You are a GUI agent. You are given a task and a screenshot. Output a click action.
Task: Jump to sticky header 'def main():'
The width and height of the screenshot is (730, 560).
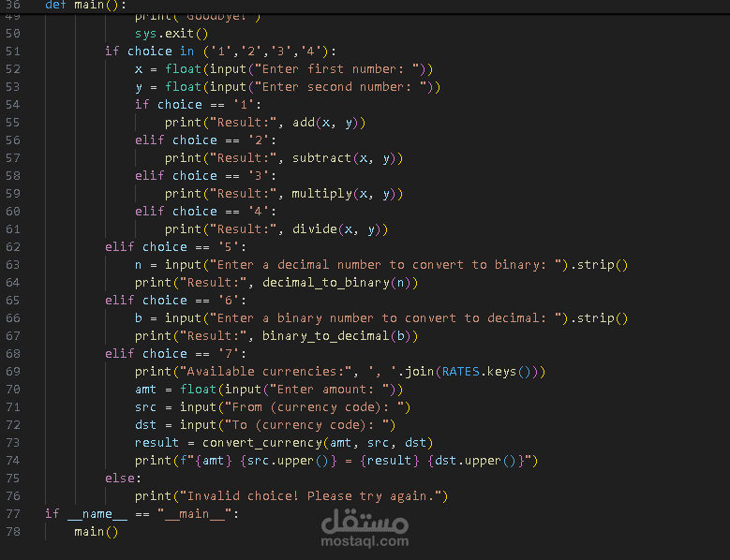coord(85,5)
